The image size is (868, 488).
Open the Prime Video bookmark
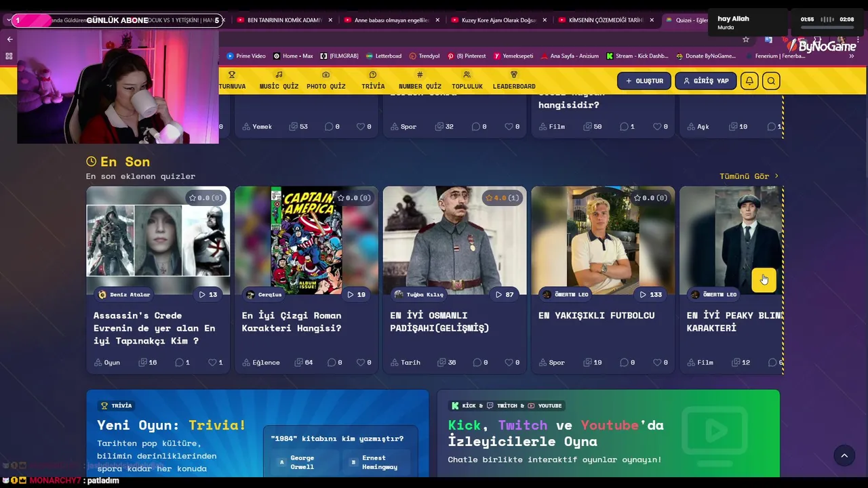click(246, 56)
